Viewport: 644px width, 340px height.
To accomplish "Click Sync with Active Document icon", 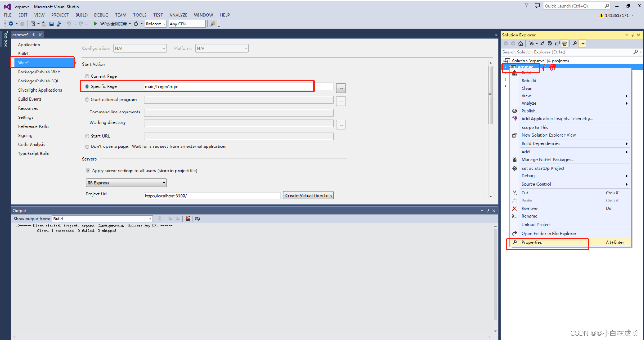I will tap(542, 43).
